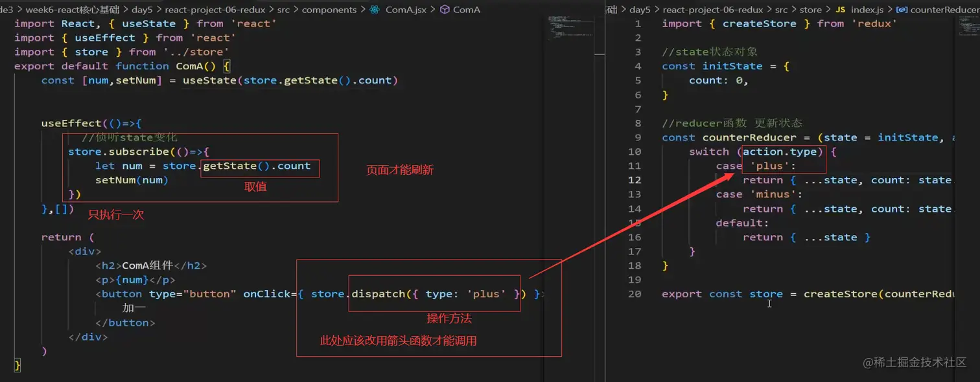Screen dimensions: 980x382
Task: Click line number 1 in index.js
Action: tap(638, 23)
